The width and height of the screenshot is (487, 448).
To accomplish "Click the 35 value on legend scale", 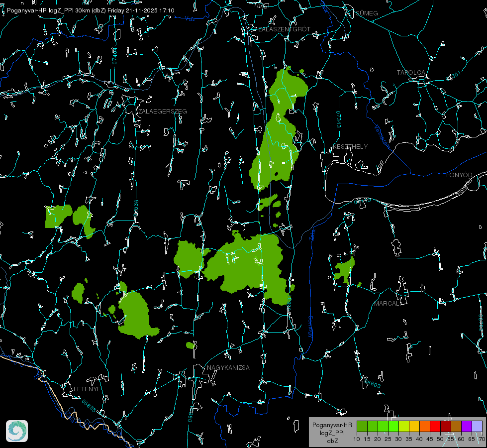I will (409, 440).
